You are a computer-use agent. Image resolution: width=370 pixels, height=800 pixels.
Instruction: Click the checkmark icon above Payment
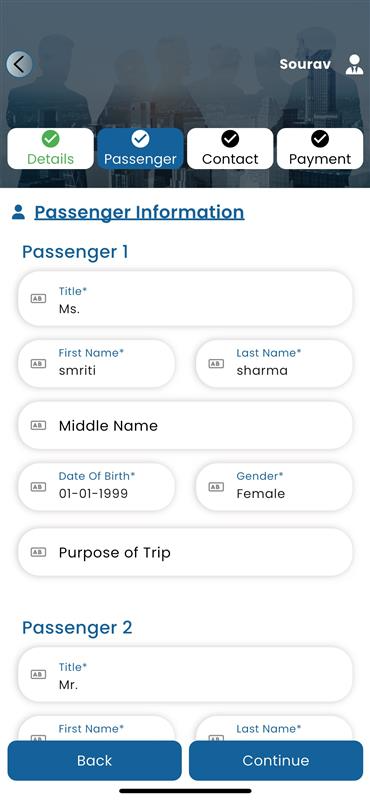[x=320, y=138]
